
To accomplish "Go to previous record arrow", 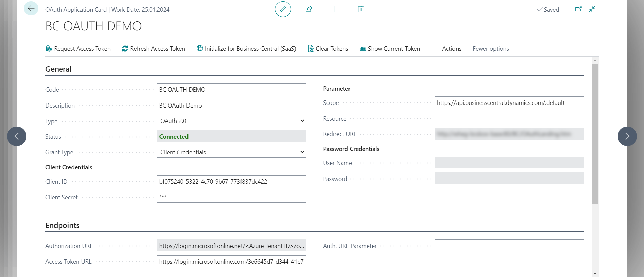I will point(17,136).
